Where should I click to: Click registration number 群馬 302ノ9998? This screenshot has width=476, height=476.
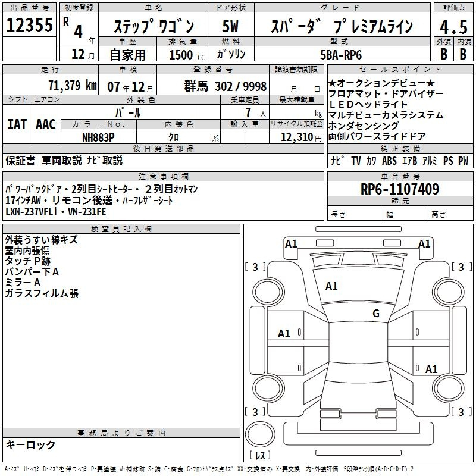coord(226,86)
